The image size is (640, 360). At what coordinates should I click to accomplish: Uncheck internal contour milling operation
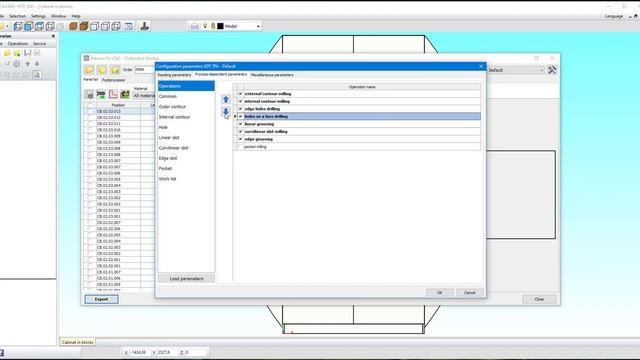240,101
